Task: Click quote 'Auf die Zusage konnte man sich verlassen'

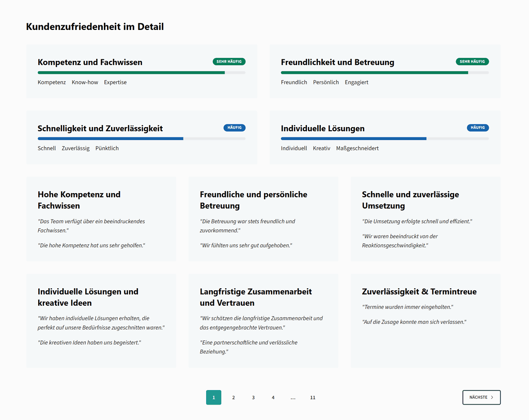Action: (x=414, y=322)
